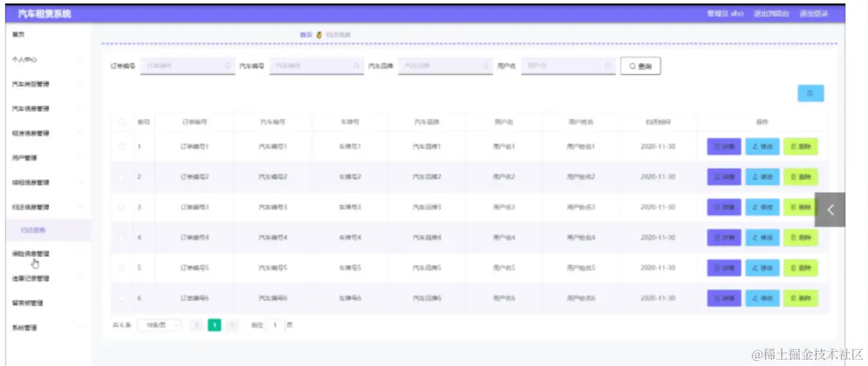This screenshot has height=366, width=868.
Task: Open the 10条/页 page size dropdown
Action: (160, 325)
